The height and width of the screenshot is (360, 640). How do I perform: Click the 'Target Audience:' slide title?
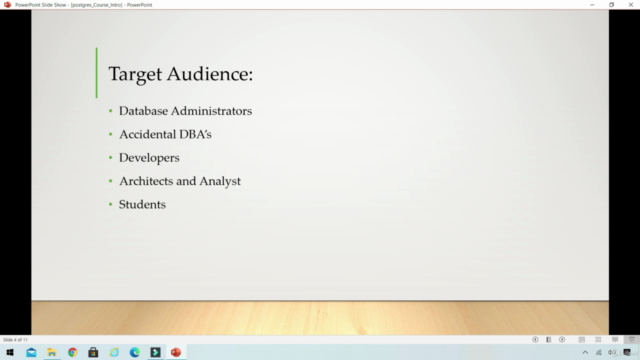(181, 74)
